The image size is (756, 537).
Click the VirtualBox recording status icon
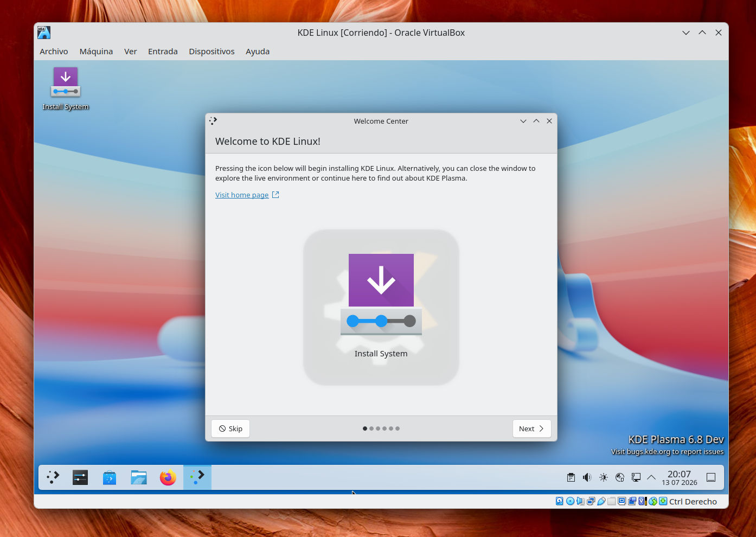pyautogui.click(x=632, y=501)
